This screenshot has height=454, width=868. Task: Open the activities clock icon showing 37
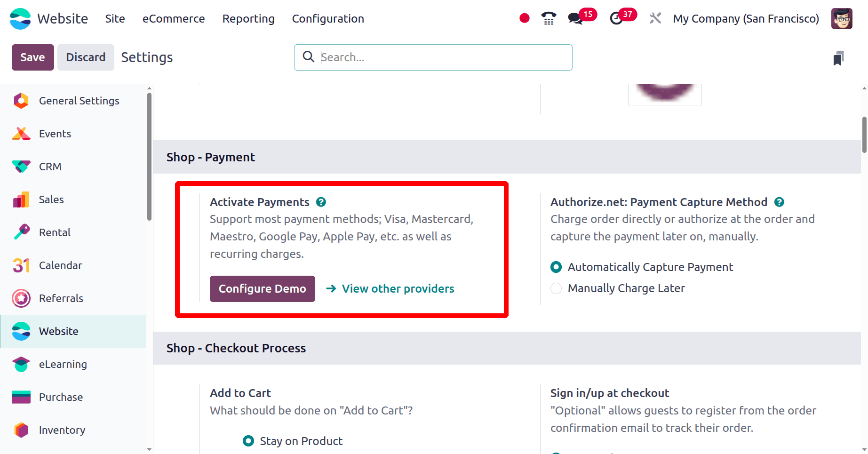(x=616, y=18)
